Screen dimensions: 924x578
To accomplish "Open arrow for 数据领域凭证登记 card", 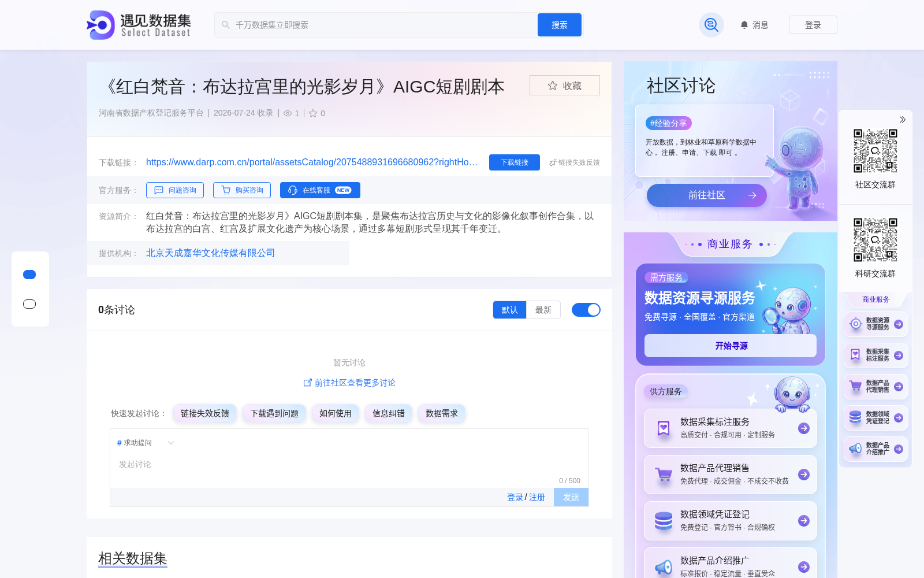I will [x=804, y=521].
